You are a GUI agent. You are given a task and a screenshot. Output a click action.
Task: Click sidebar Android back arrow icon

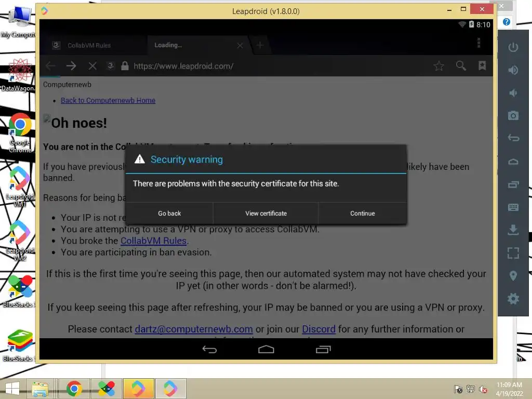click(x=513, y=138)
